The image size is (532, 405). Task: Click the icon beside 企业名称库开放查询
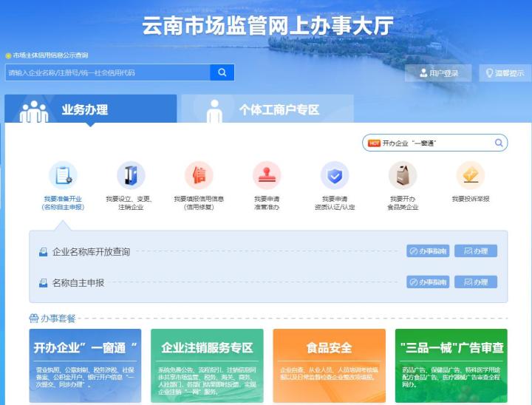(x=43, y=252)
